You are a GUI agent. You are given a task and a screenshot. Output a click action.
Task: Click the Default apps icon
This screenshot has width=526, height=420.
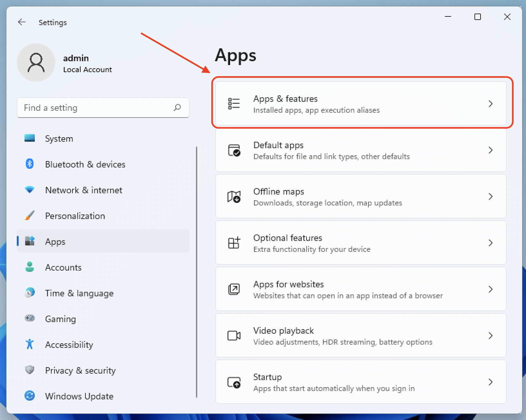pos(234,150)
